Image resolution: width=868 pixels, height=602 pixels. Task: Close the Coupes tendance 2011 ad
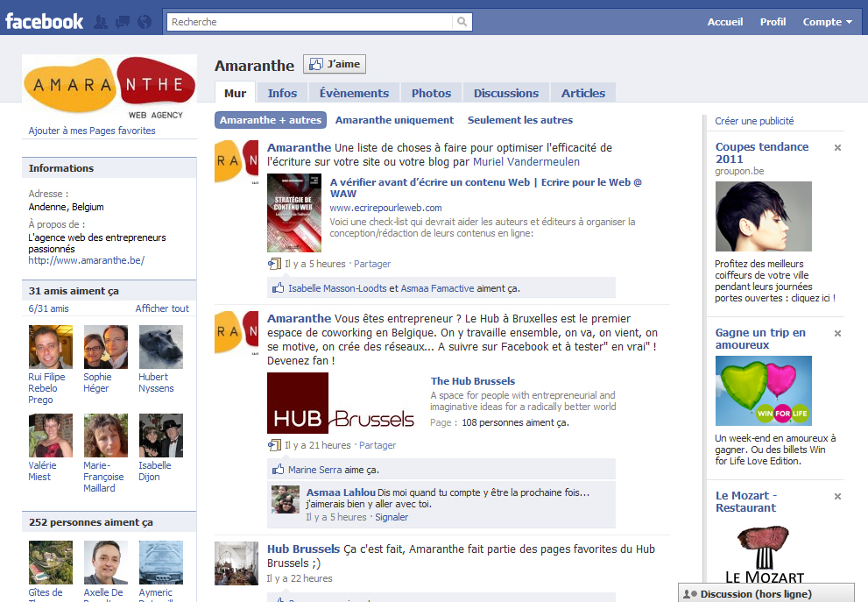coord(837,147)
